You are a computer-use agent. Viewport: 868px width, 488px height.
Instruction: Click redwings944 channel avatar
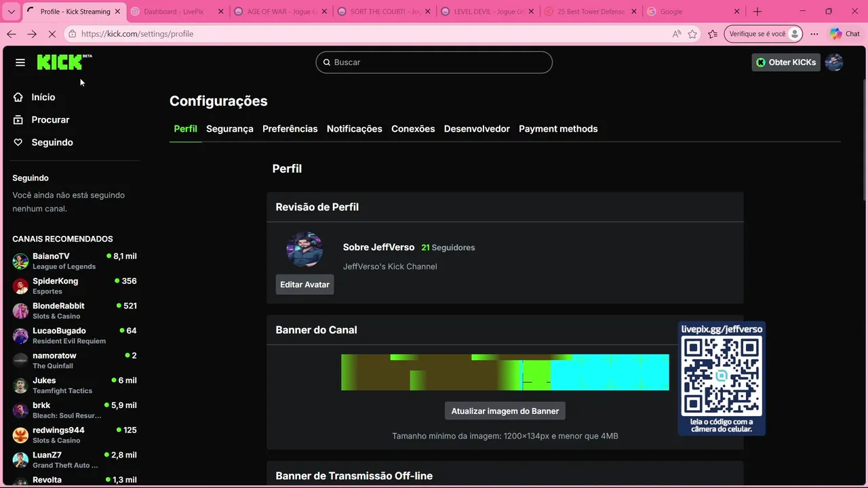[20, 434]
